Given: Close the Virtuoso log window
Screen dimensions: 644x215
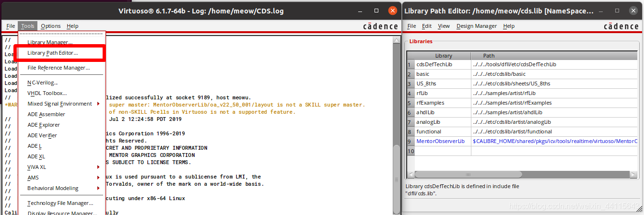Looking at the screenshot, I should click(393, 11).
